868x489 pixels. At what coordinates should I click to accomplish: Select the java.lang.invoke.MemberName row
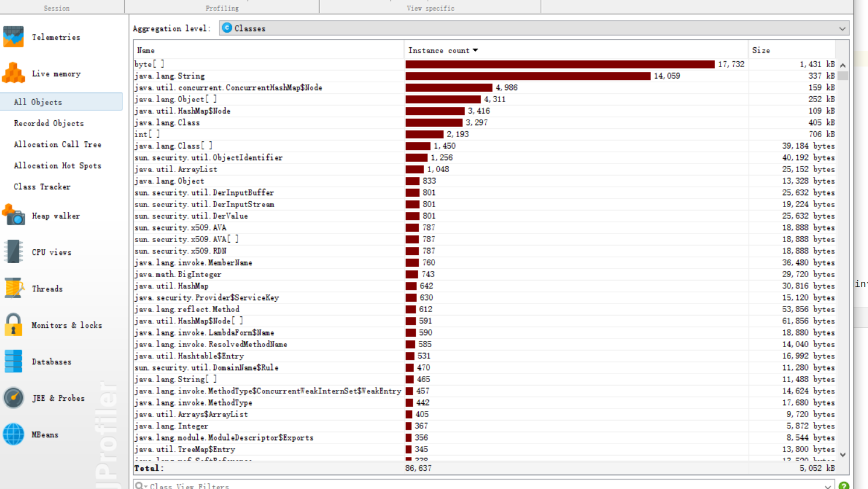(x=485, y=263)
